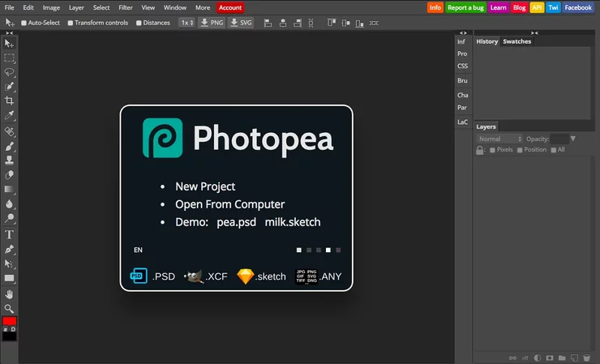600x364 pixels.
Task: Click delete layer trash icon
Action: point(586,358)
